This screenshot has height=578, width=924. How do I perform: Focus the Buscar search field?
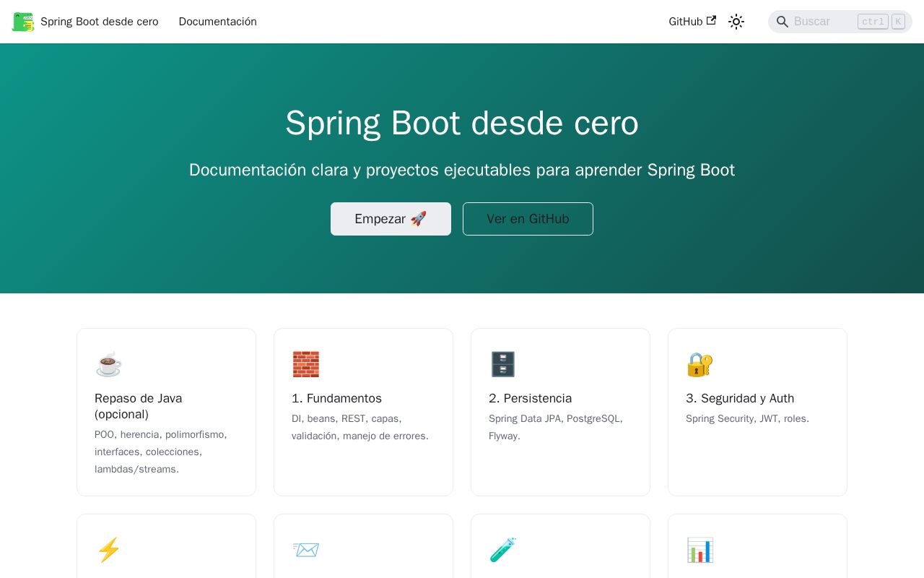840,22
